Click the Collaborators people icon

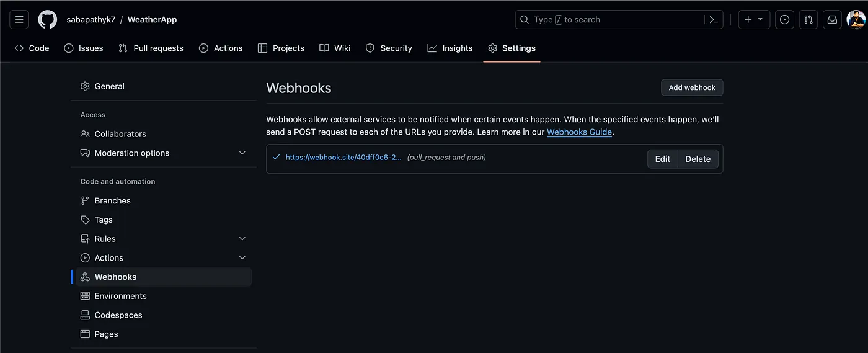click(86, 134)
